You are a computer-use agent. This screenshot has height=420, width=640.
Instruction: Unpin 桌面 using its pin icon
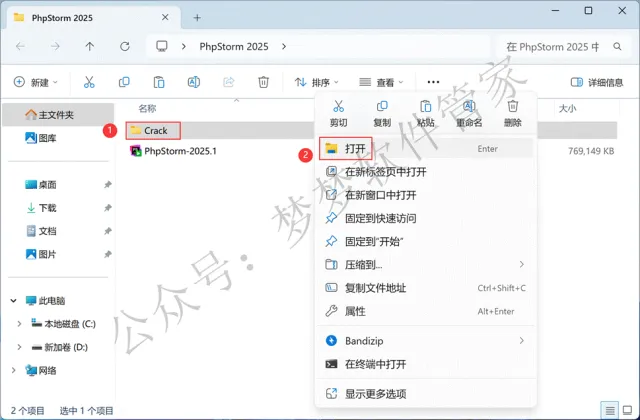click(x=108, y=184)
